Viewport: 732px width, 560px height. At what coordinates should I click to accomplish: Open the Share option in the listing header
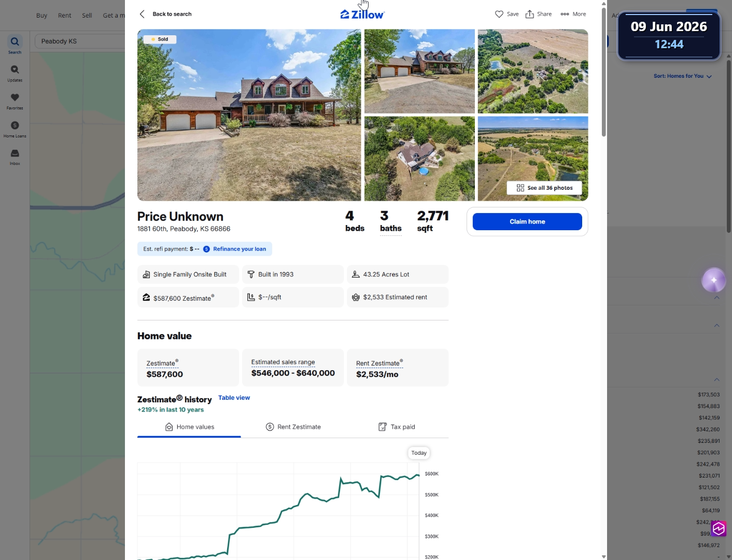pyautogui.click(x=539, y=14)
